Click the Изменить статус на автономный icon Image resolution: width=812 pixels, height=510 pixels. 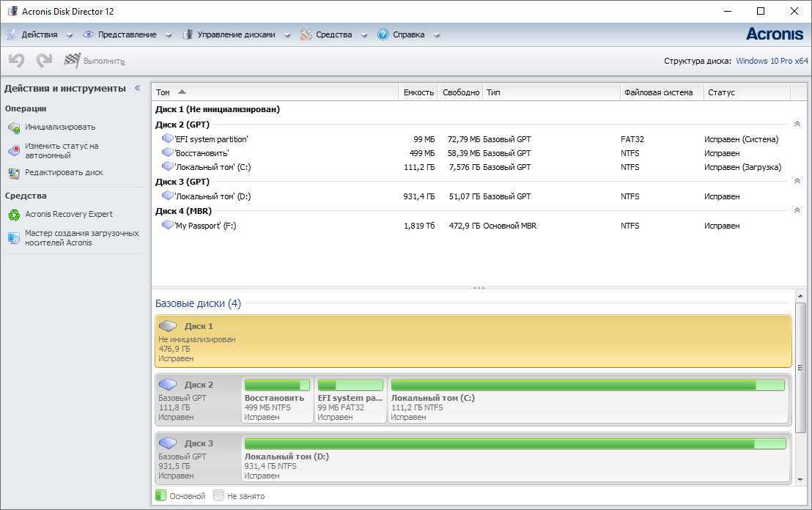[14, 151]
